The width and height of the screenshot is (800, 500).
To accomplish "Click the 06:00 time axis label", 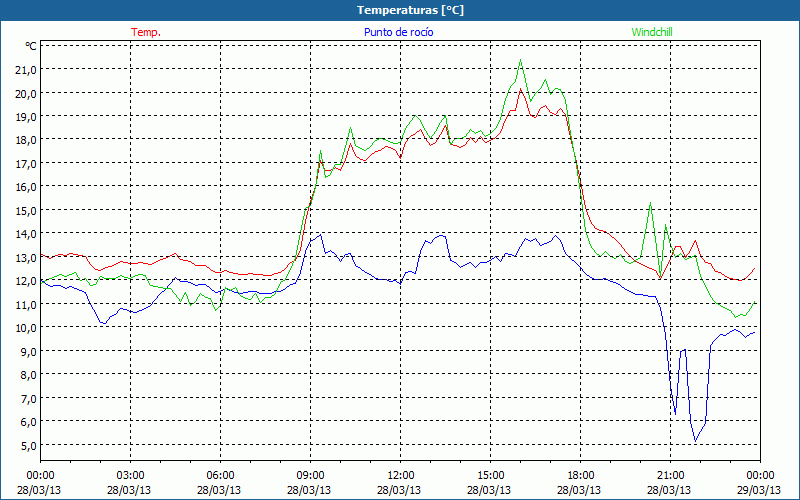I will tap(220, 476).
